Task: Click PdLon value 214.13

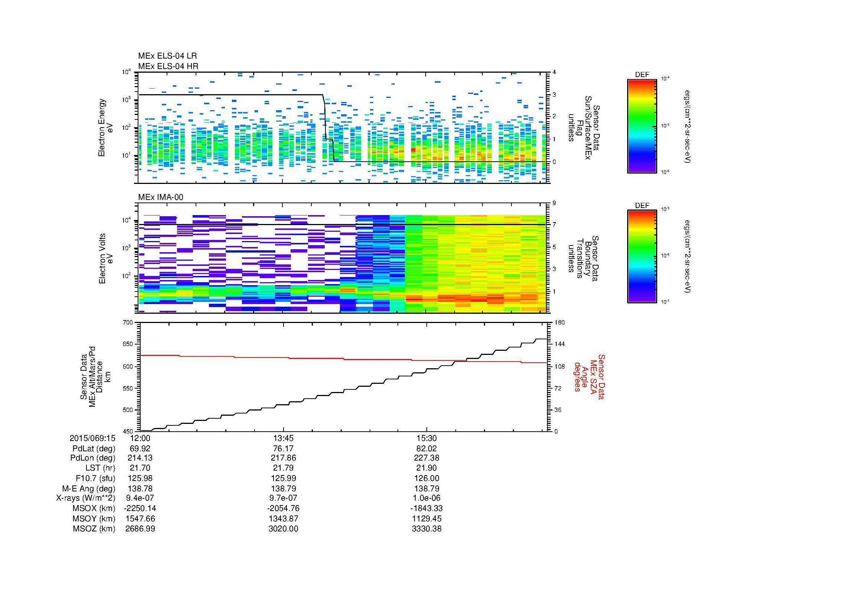Action: tap(140, 458)
